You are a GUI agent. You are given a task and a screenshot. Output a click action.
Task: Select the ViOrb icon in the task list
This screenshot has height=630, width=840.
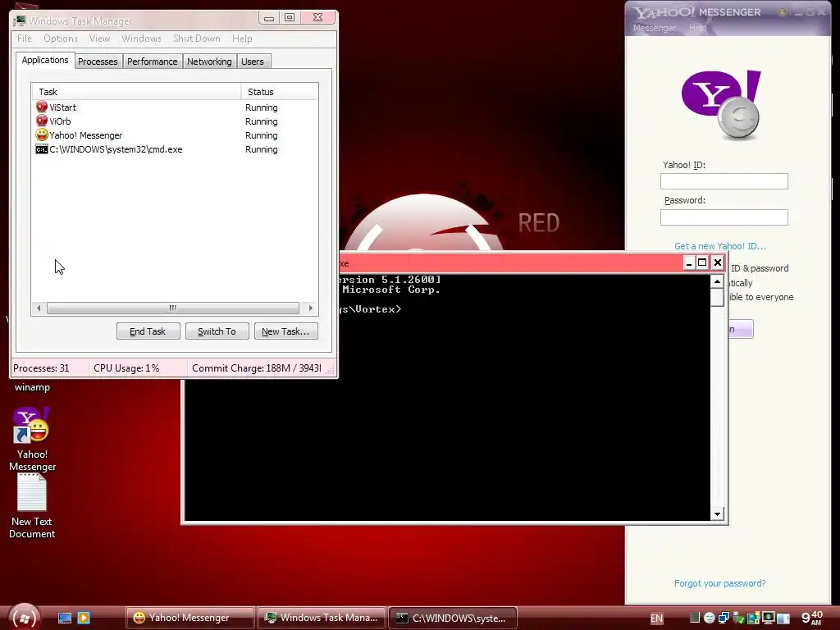[x=42, y=121]
